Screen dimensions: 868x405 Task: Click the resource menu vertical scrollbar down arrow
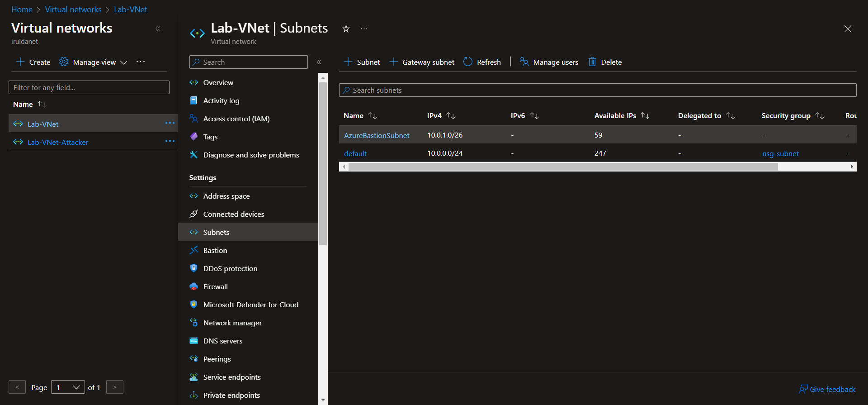(323, 400)
